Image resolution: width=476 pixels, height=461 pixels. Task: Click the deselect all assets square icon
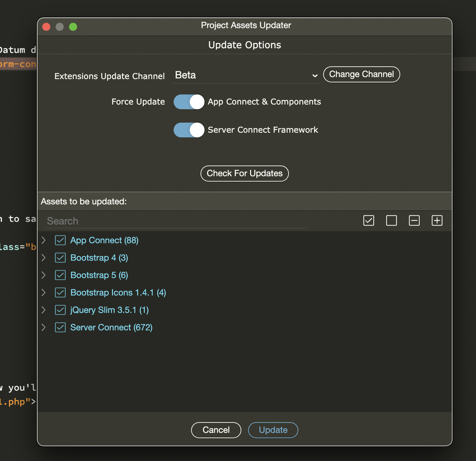(391, 220)
